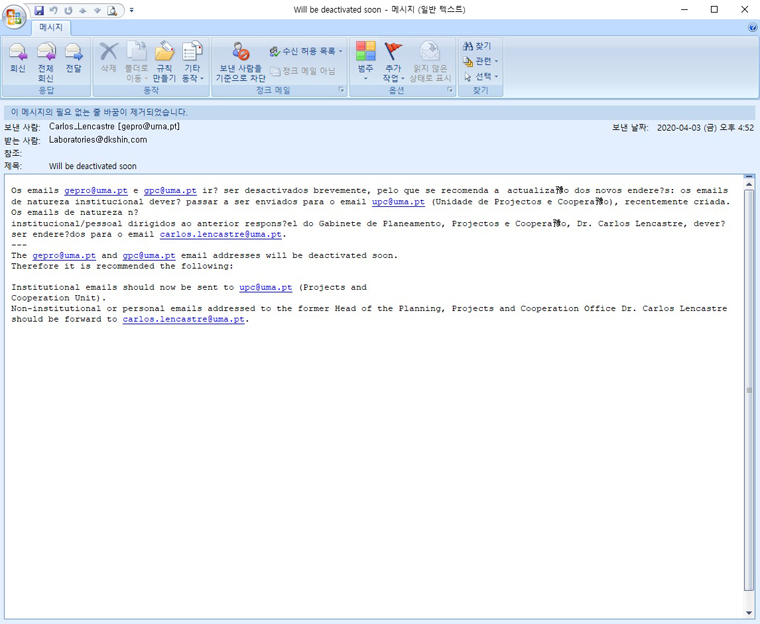Image resolution: width=760 pixels, height=624 pixels.
Task: Click the carlos.lencastre@uma.pt link at bottom
Action: click(x=184, y=320)
